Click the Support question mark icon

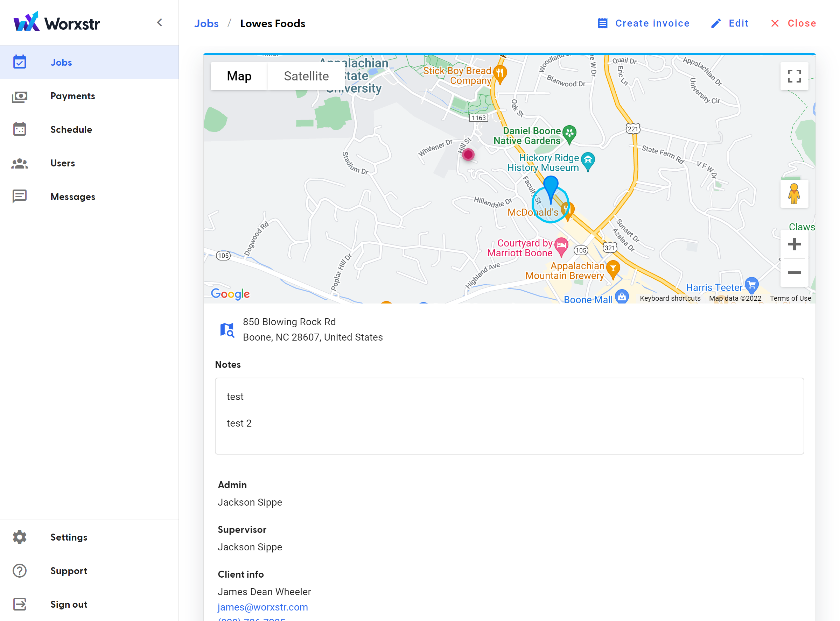click(20, 571)
